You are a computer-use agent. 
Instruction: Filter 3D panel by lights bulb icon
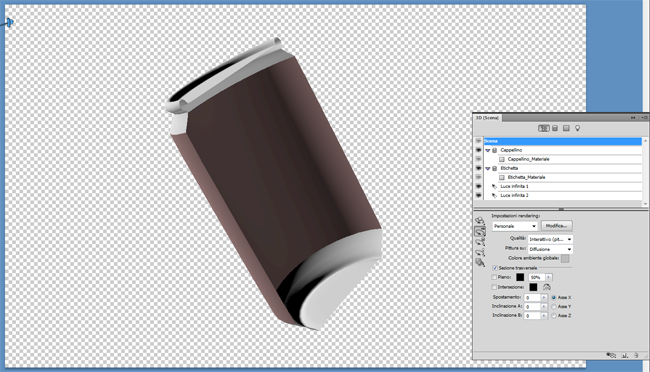pos(577,129)
